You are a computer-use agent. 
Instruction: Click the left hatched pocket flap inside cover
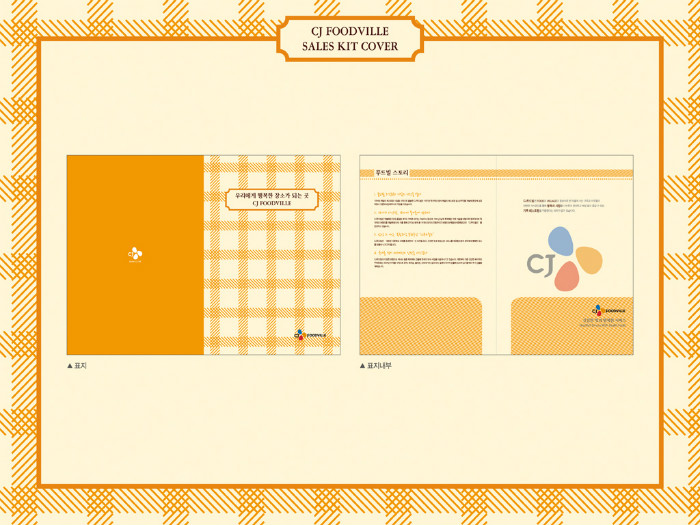click(421, 326)
